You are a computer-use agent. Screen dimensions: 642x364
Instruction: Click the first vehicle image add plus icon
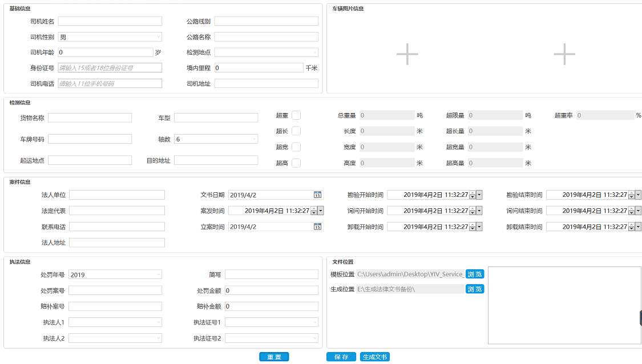point(407,54)
